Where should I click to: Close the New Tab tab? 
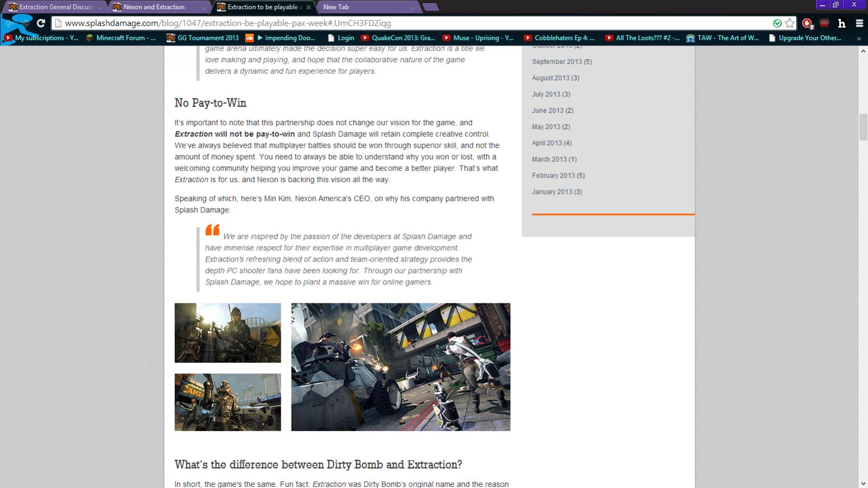413,8
